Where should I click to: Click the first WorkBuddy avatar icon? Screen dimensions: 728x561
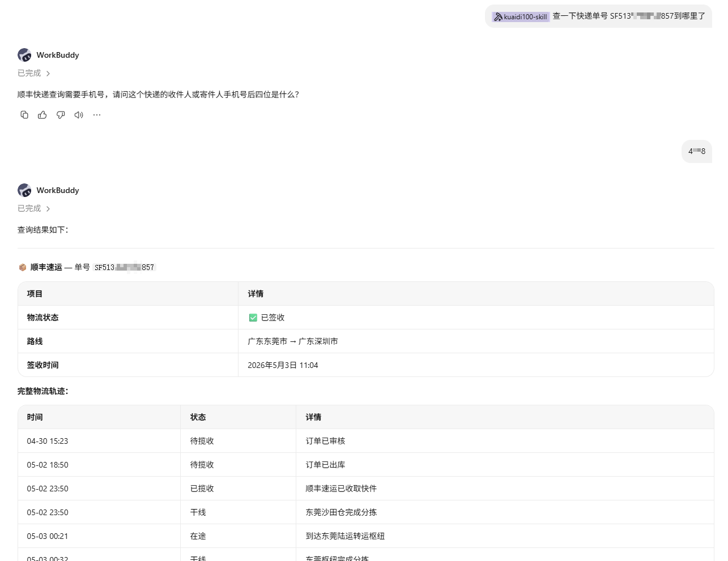coord(24,55)
